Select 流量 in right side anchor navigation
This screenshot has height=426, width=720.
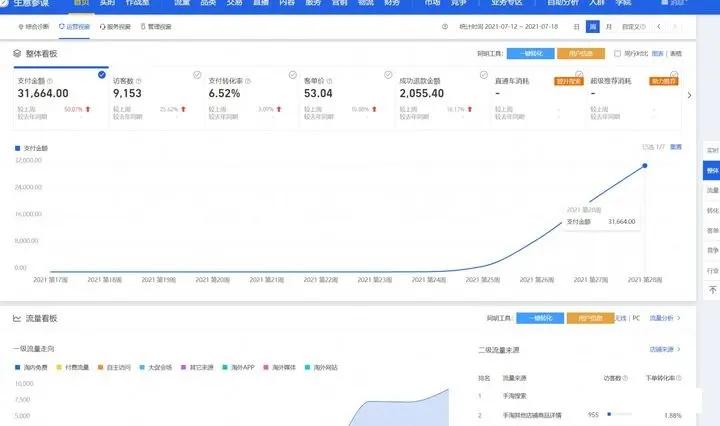[x=712, y=190]
